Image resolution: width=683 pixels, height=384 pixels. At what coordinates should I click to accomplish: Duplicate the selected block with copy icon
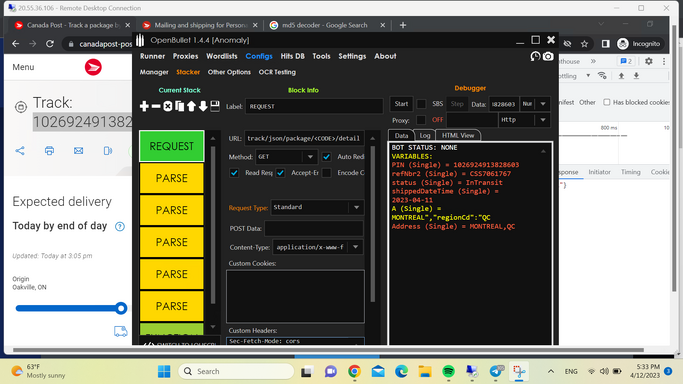click(179, 106)
